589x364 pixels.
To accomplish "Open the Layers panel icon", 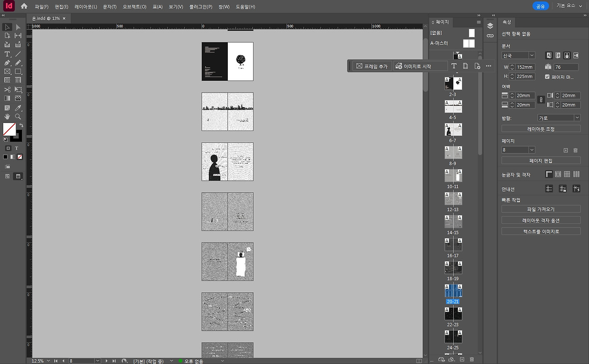I will [490, 26].
